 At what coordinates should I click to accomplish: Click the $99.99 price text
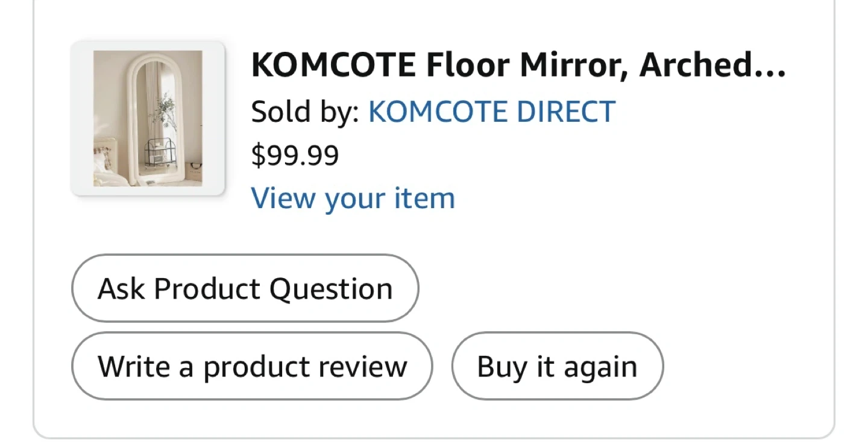tap(295, 156)
